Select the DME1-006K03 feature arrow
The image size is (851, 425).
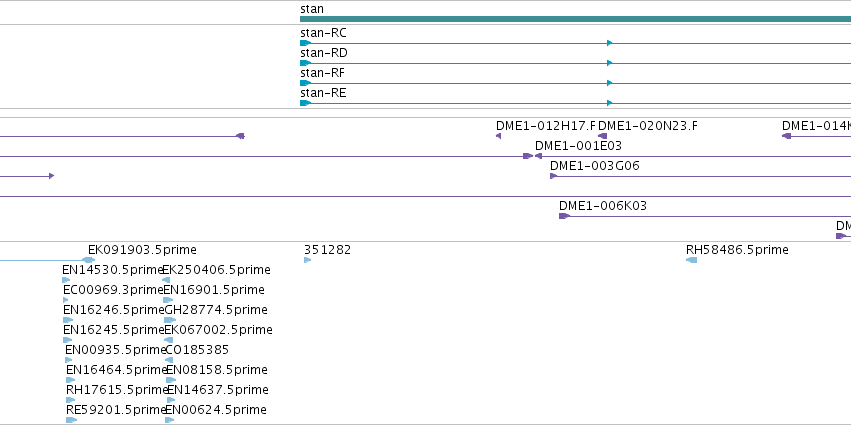pos(564,216)
